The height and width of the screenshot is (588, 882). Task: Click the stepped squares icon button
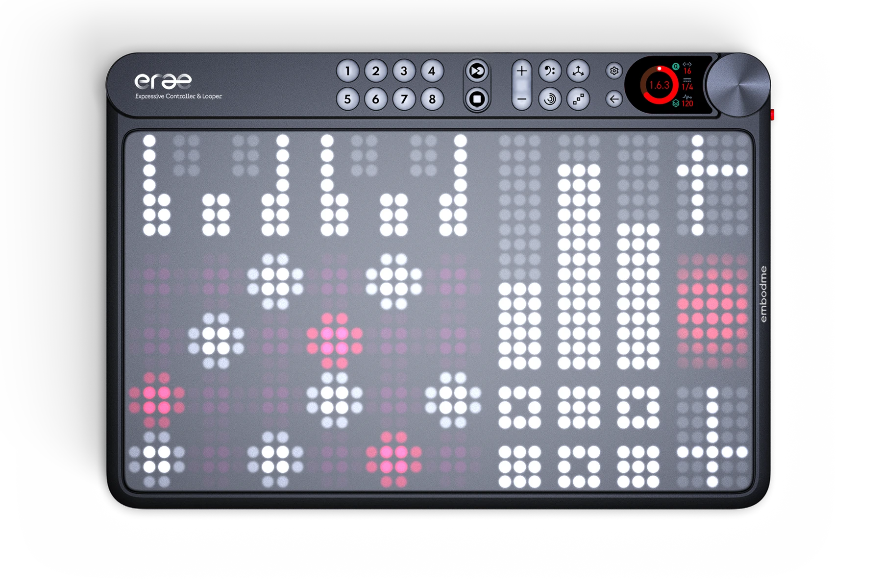(x=578, y=99)
